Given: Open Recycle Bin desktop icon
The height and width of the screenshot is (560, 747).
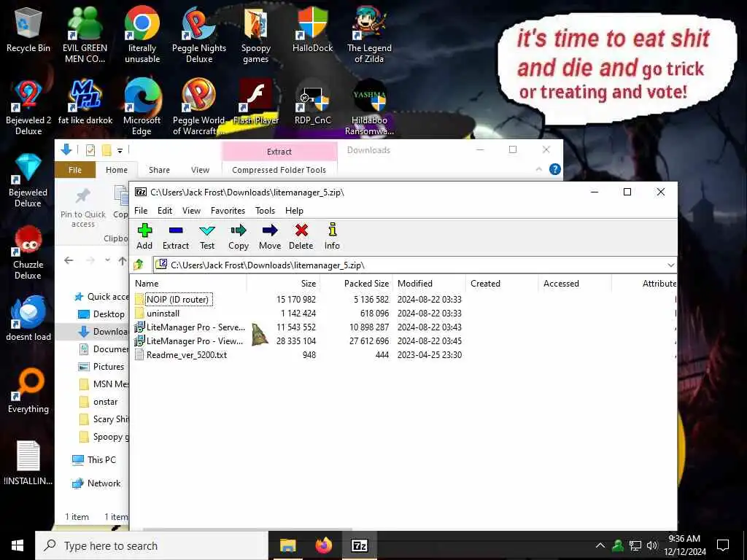Looking at the screenshot, I should tap(28, 29).
